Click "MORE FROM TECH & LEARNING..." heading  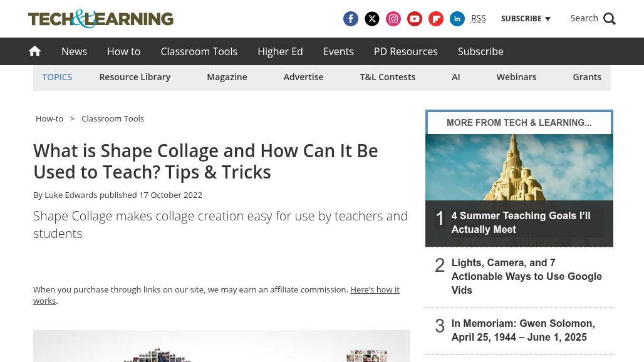tap(519, 123)
